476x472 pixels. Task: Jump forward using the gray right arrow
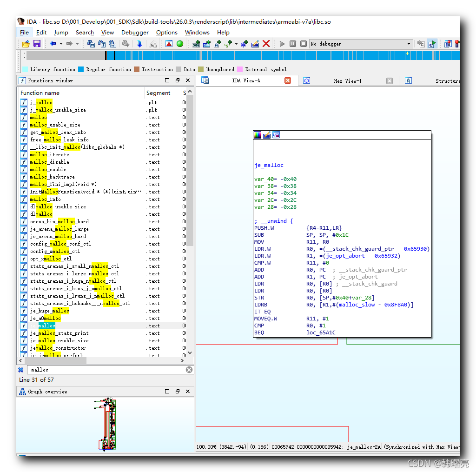[70, 44]
